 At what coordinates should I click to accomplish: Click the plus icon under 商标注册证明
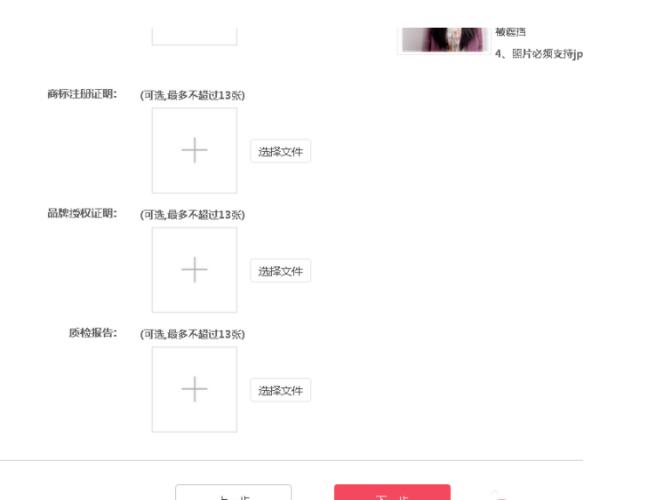(194, 150)
